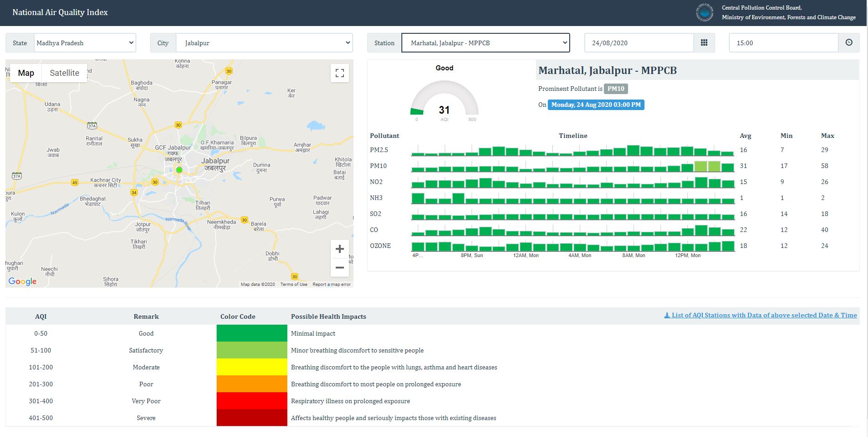Open map Terms of Use link
The height and width of the screenshot is (437, 868).
294,284
